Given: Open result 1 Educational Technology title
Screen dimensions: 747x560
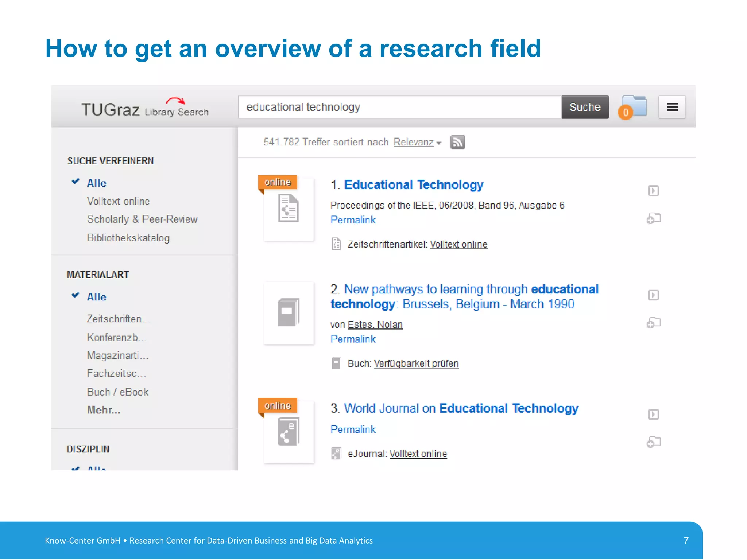Looking at the screenshot, I should pos(414,185).
